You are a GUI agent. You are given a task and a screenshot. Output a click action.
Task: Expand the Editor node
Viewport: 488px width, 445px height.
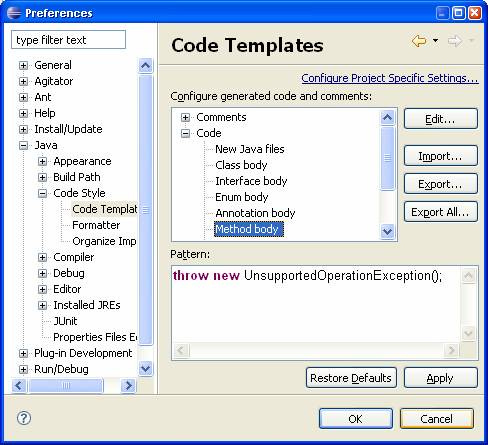(x=42, y=289)
